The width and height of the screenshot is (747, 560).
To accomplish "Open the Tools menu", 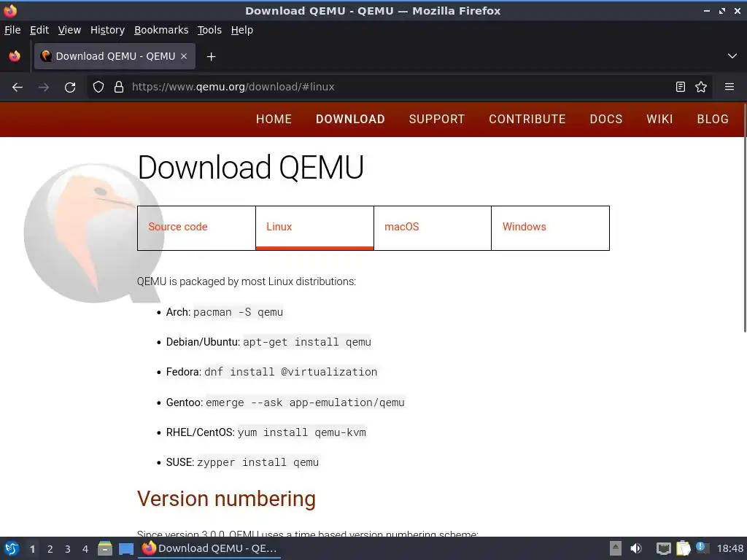I will (209, 30).
